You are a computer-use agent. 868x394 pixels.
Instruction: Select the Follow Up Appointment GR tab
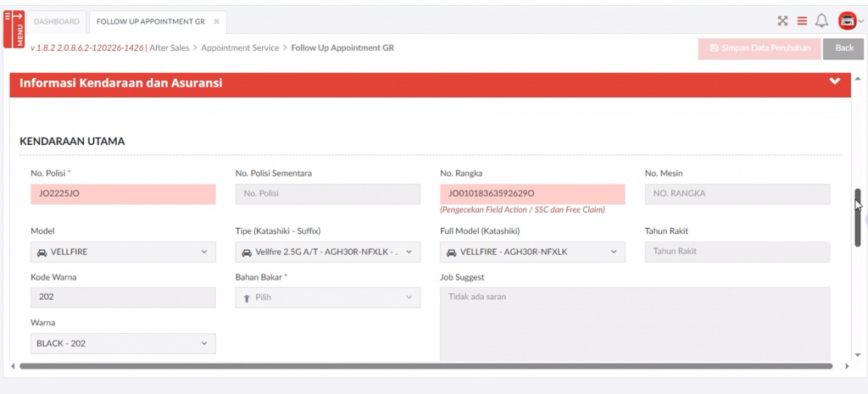coord(151,21)
